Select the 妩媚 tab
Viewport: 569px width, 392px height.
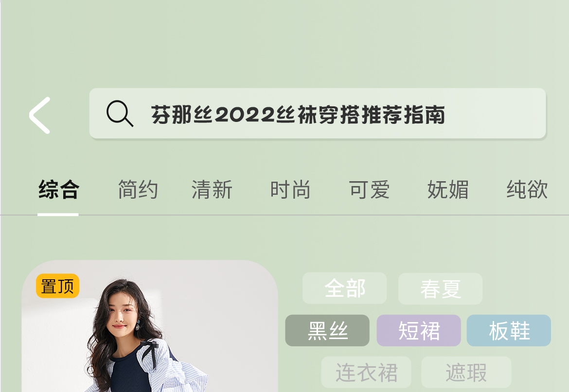click(x=448, y=189)
